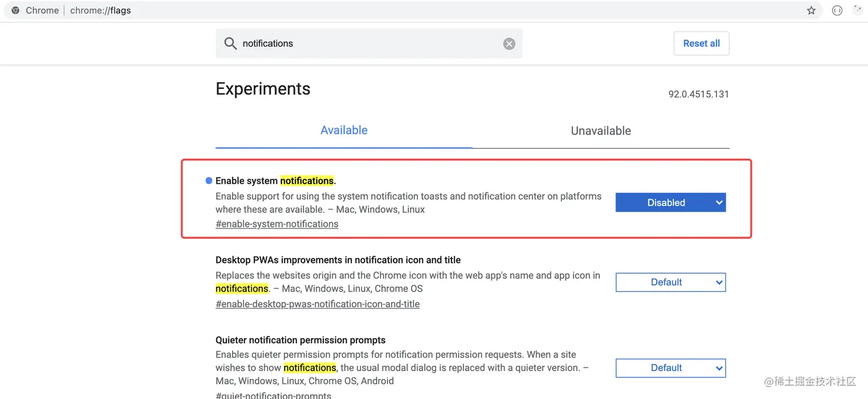Viewport: 868px width, 399px height.
Task: Click the bookmark star icon
Action: [x=811, y=10]
